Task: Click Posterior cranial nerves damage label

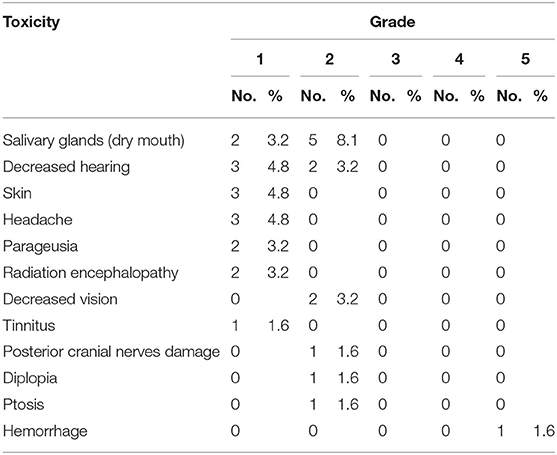Action: tap(111, 352)
